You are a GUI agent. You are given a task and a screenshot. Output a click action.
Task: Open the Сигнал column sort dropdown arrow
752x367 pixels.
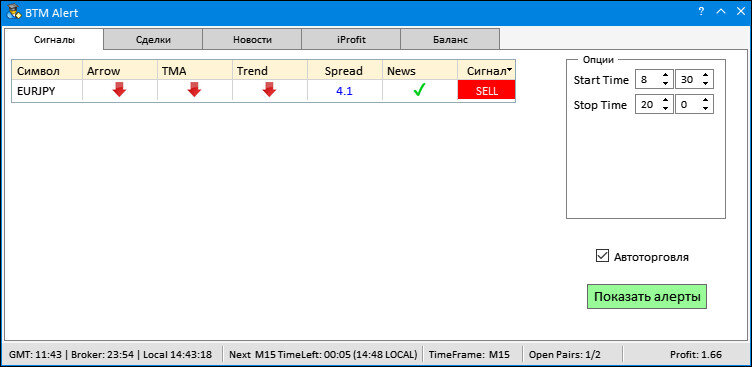(509, 70)
